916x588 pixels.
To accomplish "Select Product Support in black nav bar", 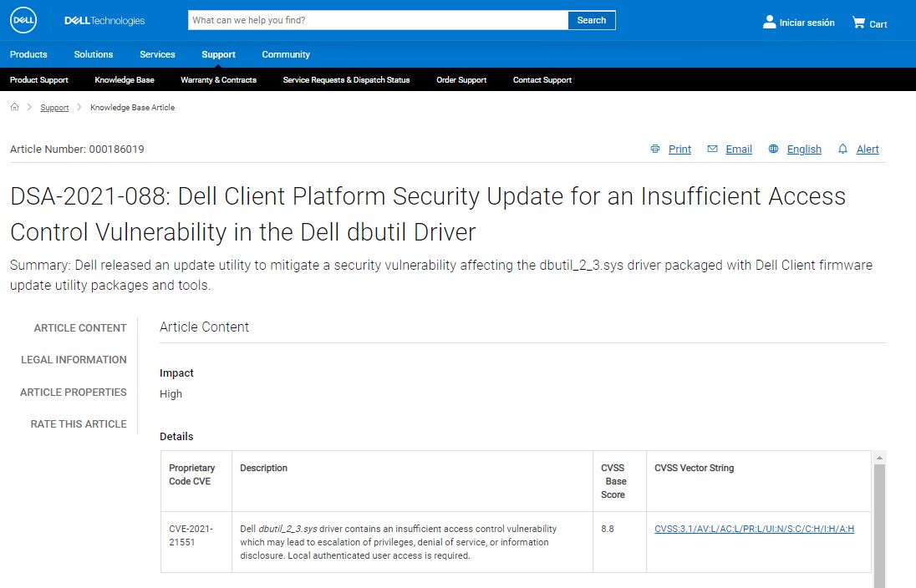I will pyautogui.click(x=39, y=80).
